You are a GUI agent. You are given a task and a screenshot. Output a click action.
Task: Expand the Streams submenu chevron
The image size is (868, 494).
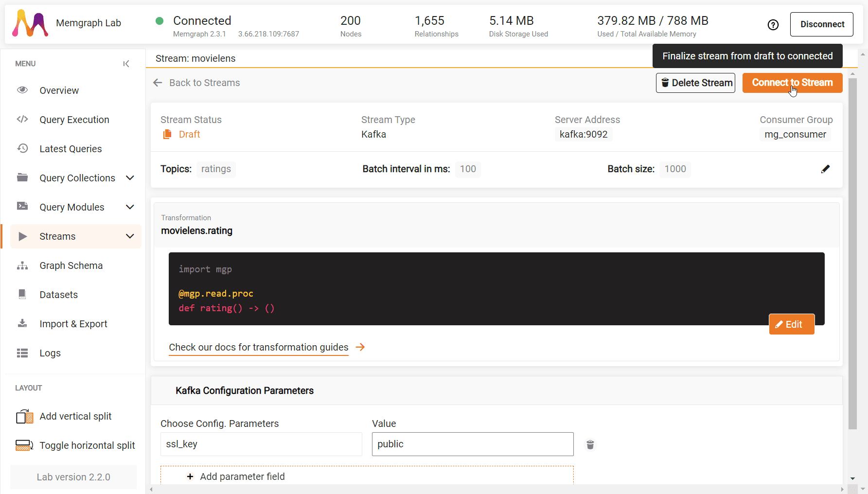pyautogui.click(x=130, y=236)
